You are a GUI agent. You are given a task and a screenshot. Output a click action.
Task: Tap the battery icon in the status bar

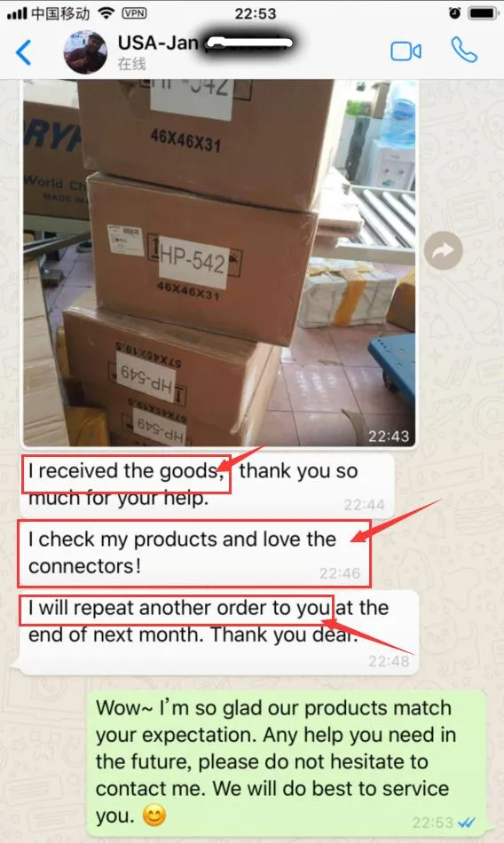(x=482, y=13)
